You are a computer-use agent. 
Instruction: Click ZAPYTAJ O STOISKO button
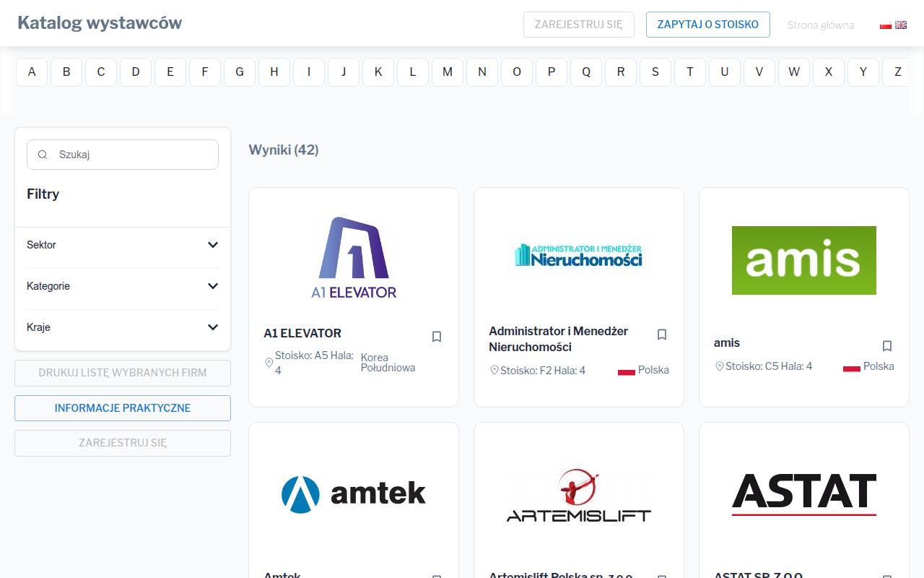click(x=708, y=25)
